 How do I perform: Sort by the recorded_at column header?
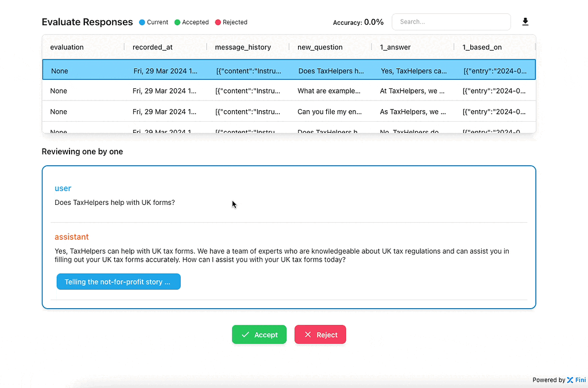(152, 47)
